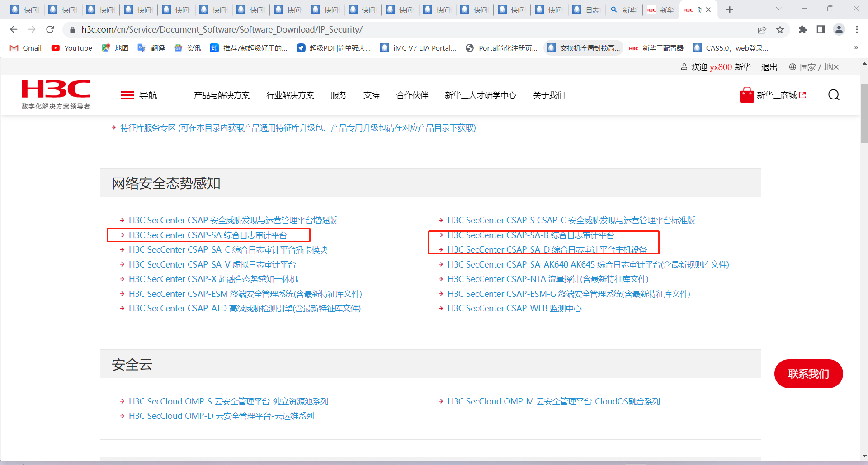
Task: Open the Gmail bookmark
Action: click(26, 48)
